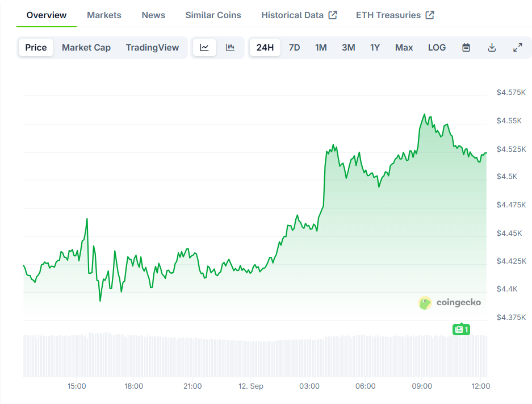Click the green news event marker on chart
532x404 pixels.
[x=461, y=329]
